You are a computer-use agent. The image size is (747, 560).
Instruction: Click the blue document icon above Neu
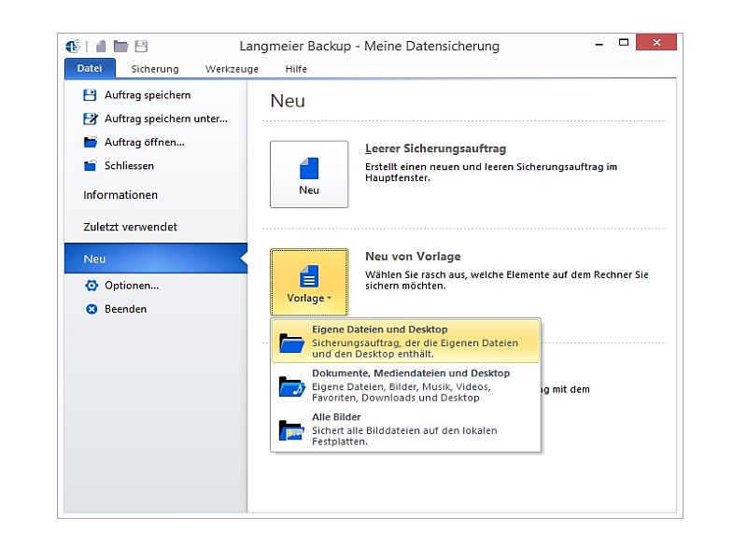309,168
